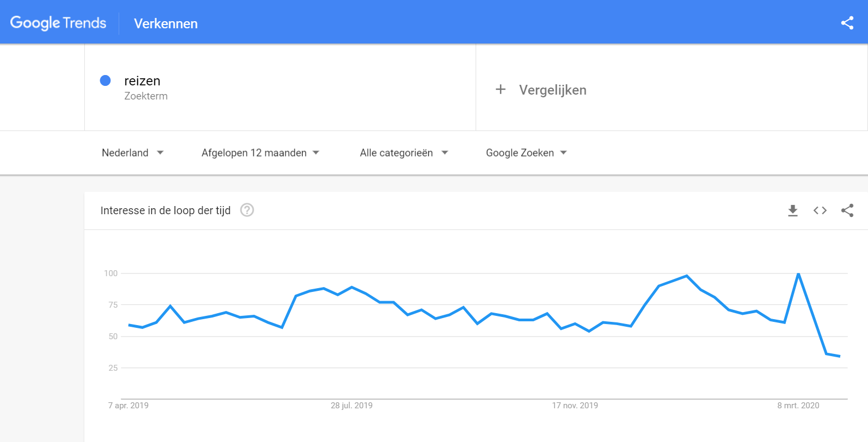Click the Vergelijken label to add a term
Viewport: 868px width, 442px height.
click(552, 90)
